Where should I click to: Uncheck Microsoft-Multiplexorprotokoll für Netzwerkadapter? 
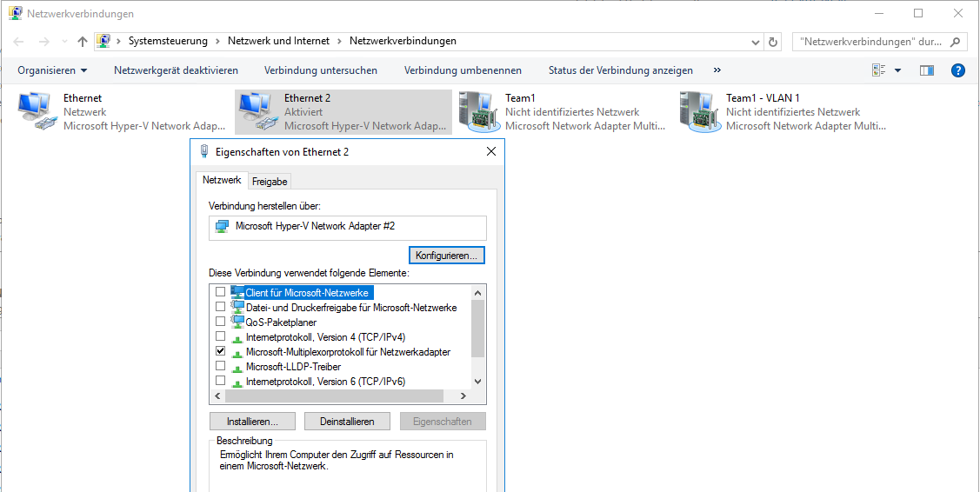(x=221, y=352)
